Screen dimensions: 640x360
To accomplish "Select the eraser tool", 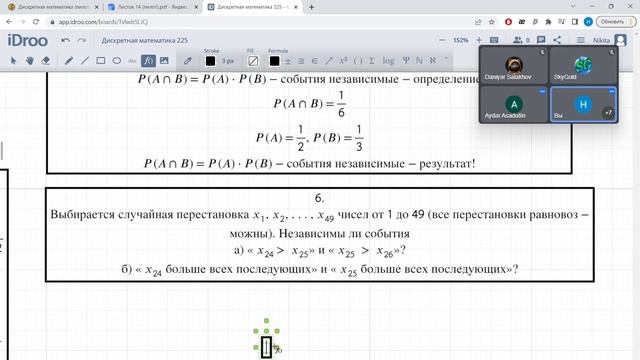I will 45,61.
